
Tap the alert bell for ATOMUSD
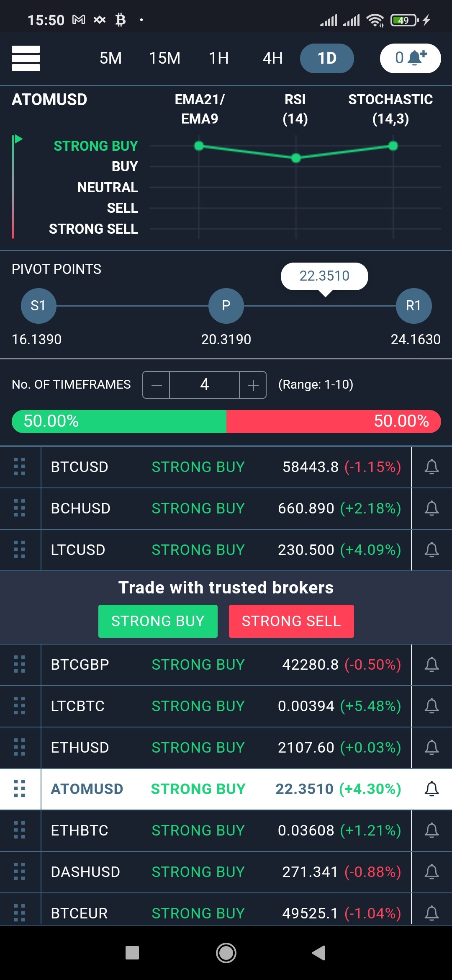pyautogui.click(x=431, y=789)
